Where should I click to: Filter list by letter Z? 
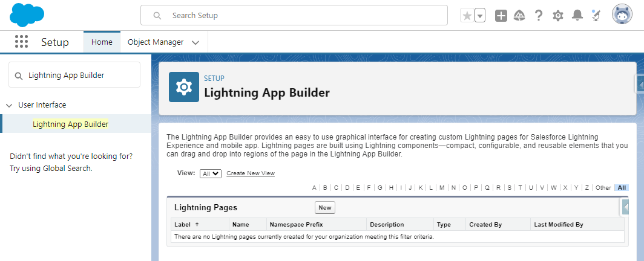pos(587,188)
